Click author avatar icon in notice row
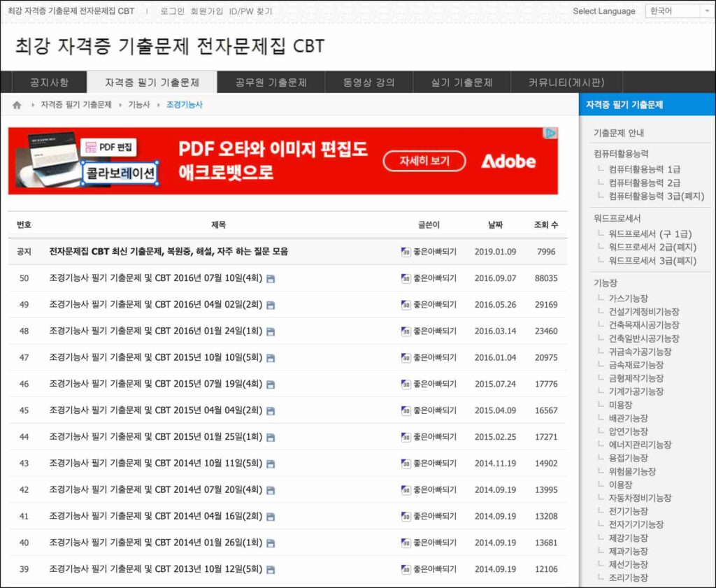Image resolution: width=716 pixels, height=588 pixels. 406,252
